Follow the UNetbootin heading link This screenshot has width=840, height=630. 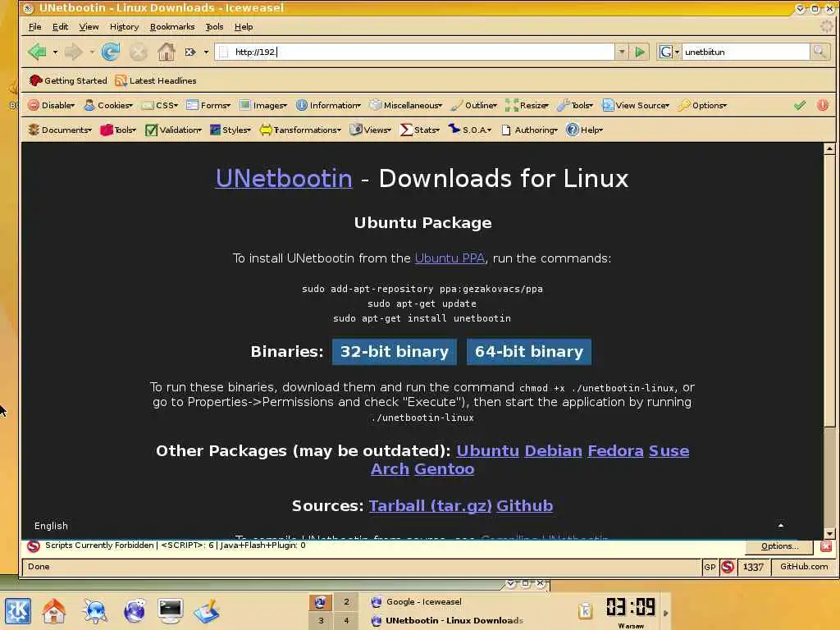[x=284, y=178]
